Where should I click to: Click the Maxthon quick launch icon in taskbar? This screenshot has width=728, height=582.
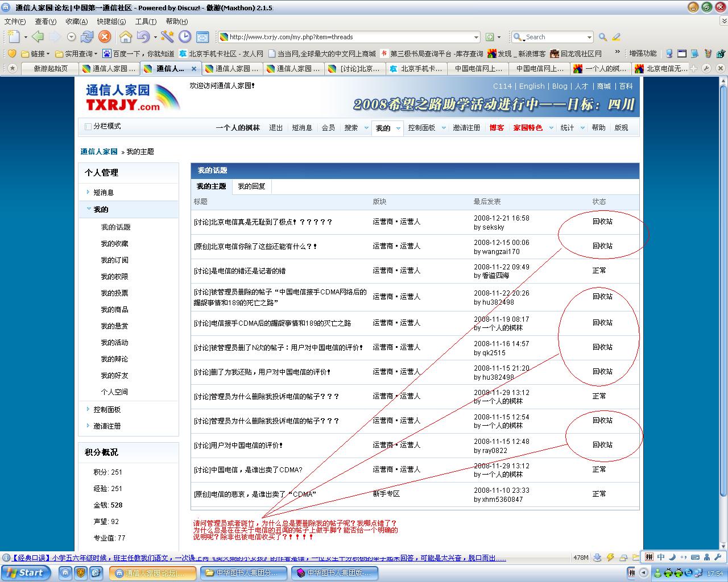pyautogui.click(x=65, y=573)
